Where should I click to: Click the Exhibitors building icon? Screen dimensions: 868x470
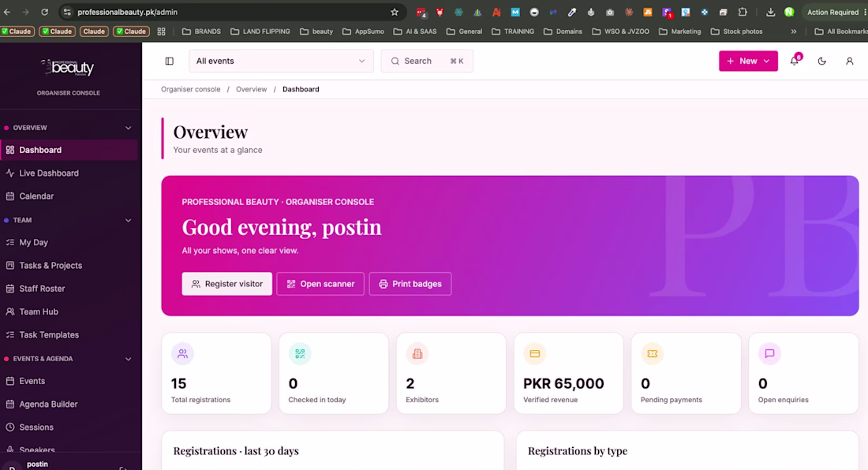[417, 354]
